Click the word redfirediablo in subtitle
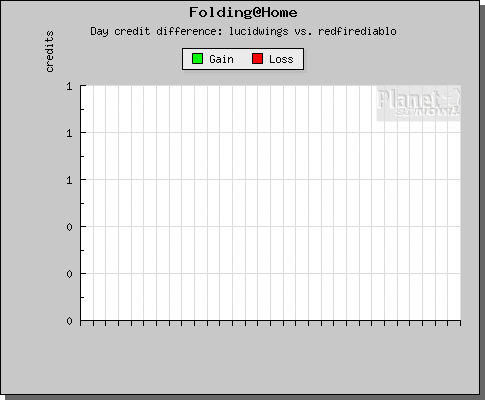Screen dimensions: 485x400 tap(357, 31)
